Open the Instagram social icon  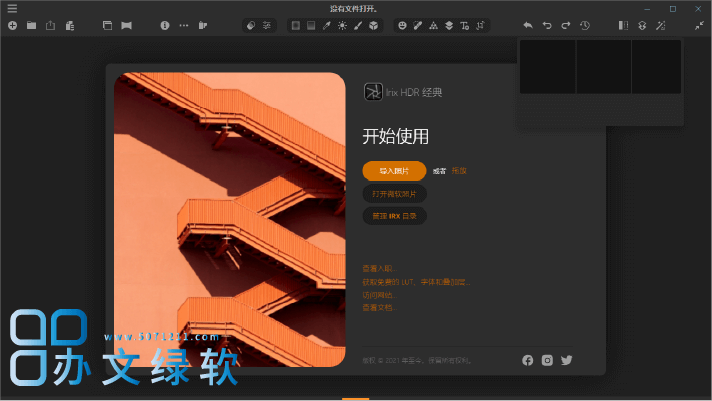coord(547,360)
